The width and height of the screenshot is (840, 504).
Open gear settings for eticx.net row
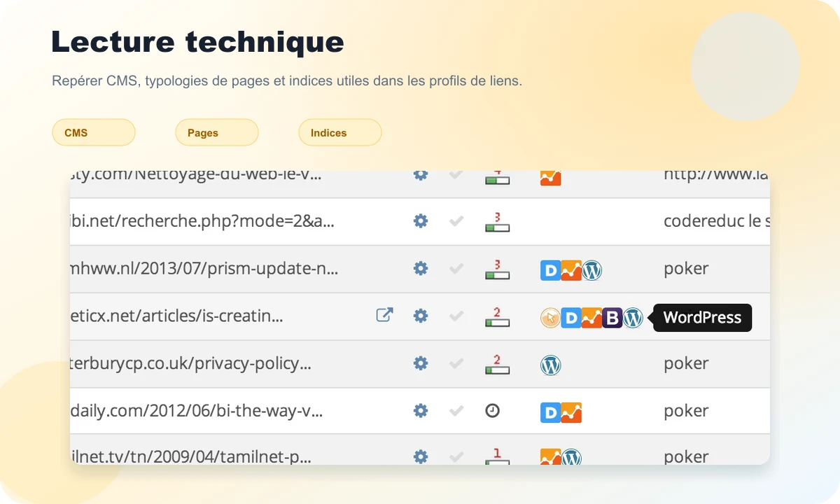tap(421, 316)
